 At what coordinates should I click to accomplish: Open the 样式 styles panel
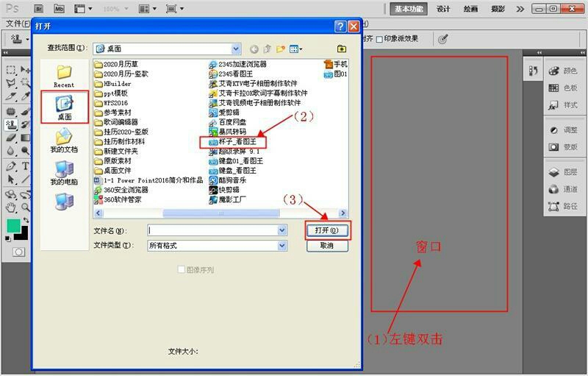(563, 105)
